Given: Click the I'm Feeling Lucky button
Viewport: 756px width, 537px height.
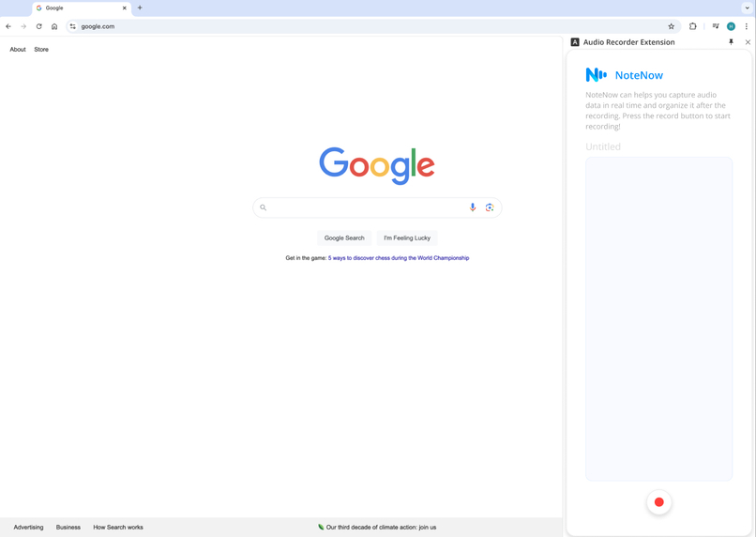Looking at the screenshot, I should click(x=407, y=238).
